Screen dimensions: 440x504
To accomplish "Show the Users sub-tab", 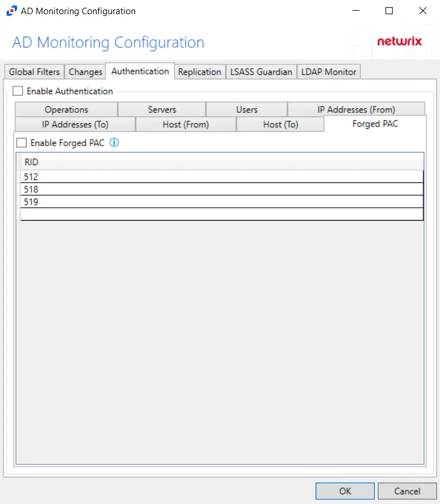I will tap(246, 109).
